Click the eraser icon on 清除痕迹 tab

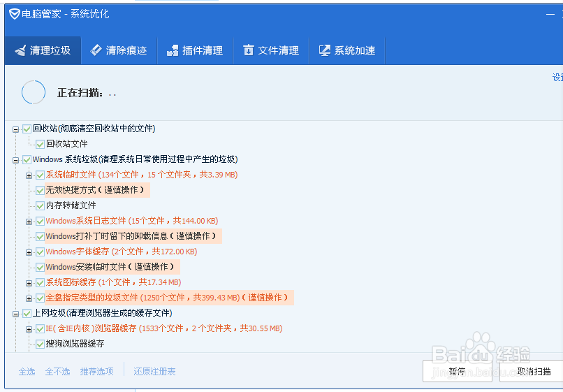[96, 50]
